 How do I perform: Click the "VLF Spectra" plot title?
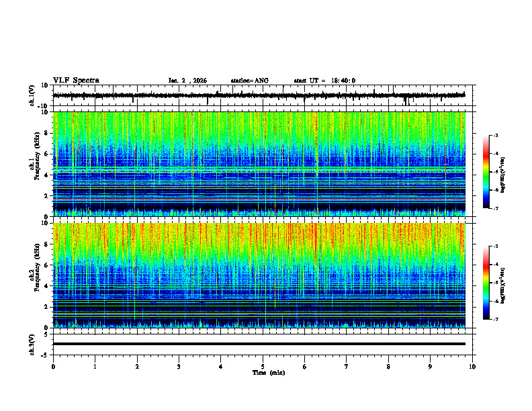point(76,81)
